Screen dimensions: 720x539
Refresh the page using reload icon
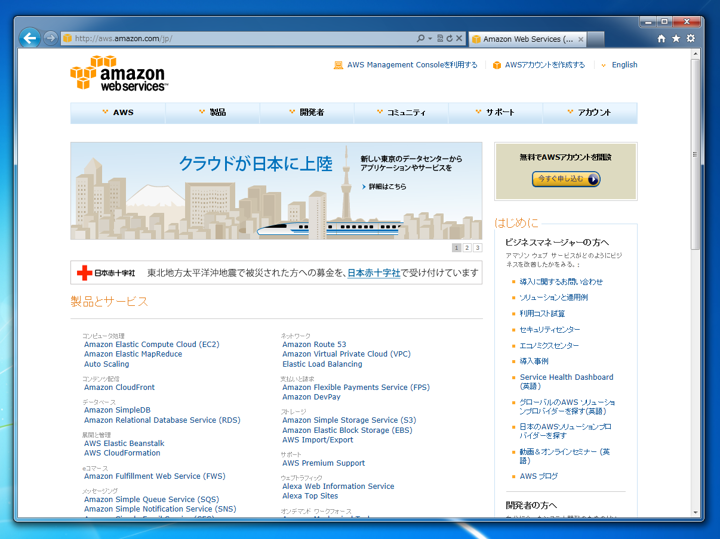click(x=450, y=39)
